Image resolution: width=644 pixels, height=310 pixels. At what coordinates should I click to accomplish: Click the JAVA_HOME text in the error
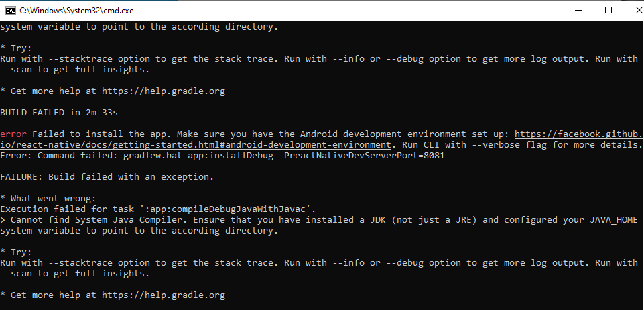(x=614, y=220)
